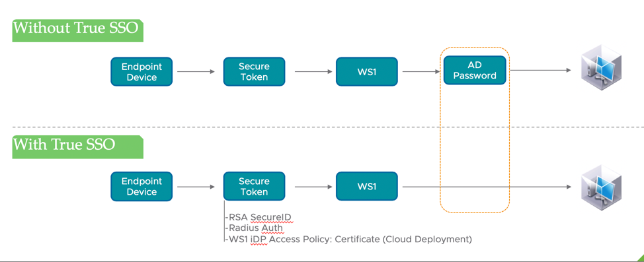Select the Secure Token box in bottom flow

point(255,187)
